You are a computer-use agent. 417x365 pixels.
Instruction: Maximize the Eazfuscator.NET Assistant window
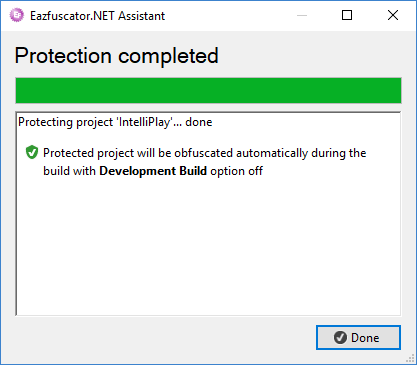tap(347, 15)
